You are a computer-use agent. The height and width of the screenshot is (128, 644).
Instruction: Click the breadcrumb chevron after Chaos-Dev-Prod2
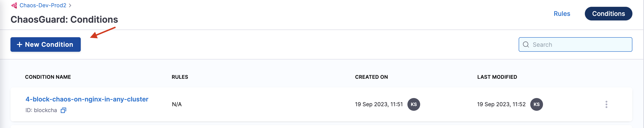coord(70,5)
